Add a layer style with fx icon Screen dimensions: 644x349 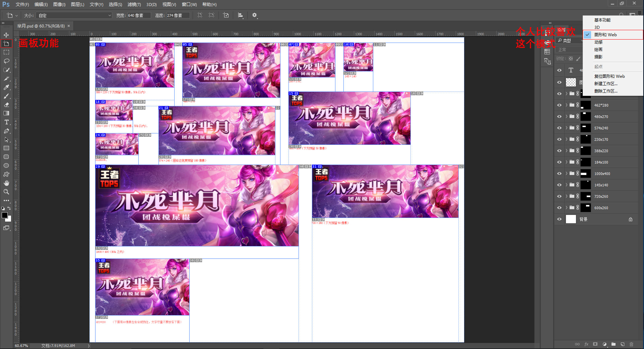click(586, 344)
